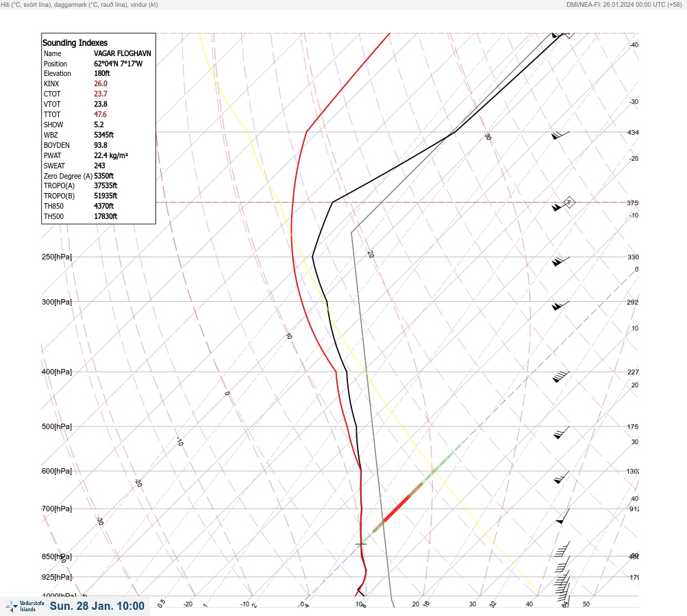Image resolution: width=687 pixels, height=616 pixels.
Task: Click the wind barb beside the 434 label
Action: coord(560,136)
